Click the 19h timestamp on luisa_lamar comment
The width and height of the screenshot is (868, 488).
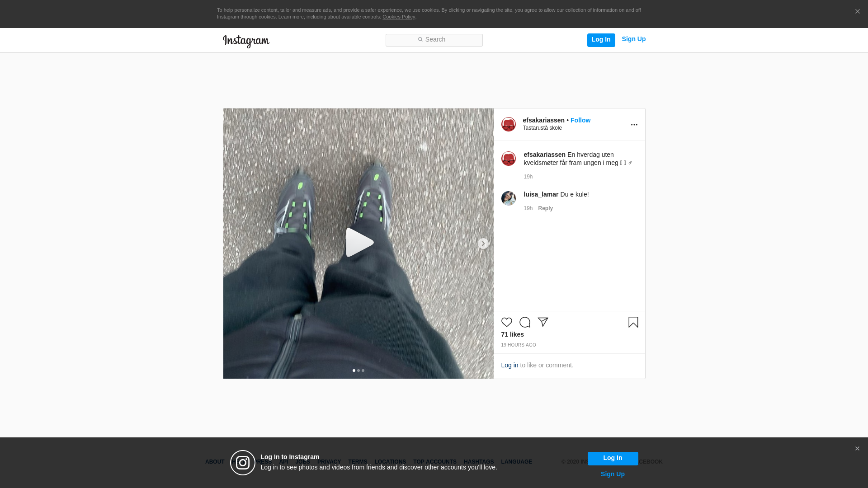(528, 208)
